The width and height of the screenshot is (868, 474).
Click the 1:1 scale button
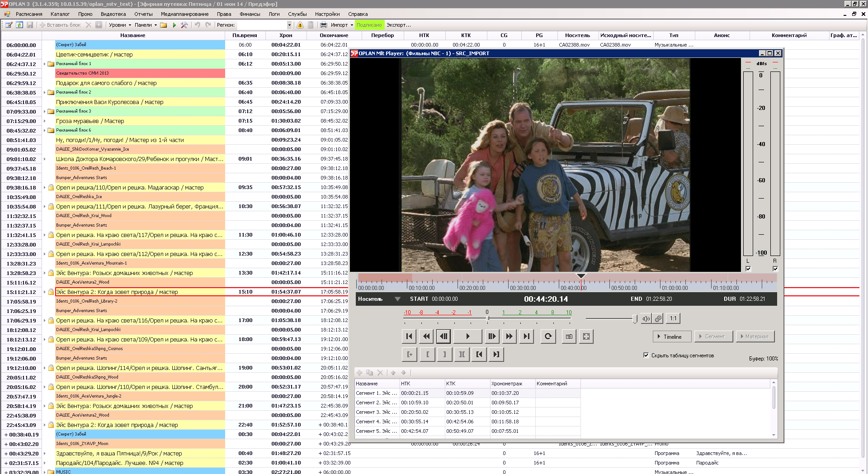coord(673,318)
